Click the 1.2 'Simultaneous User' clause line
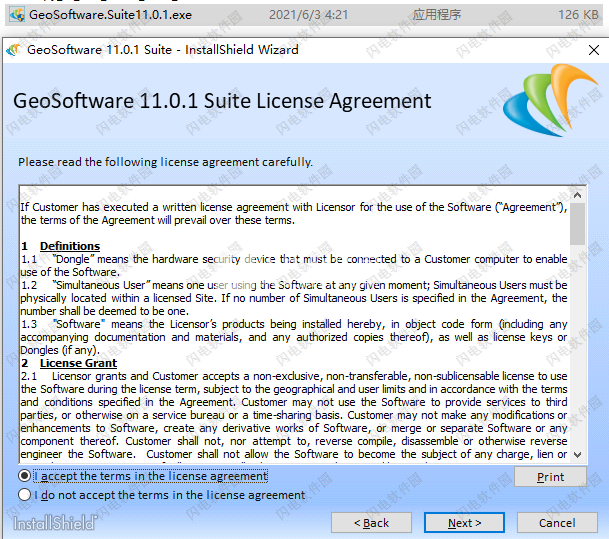Viewport: 609px width, 539px height. [x=294, y=285]
